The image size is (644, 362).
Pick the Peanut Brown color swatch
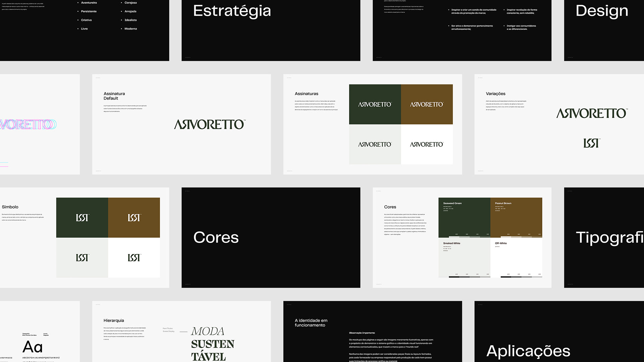[x=516, y=218]
